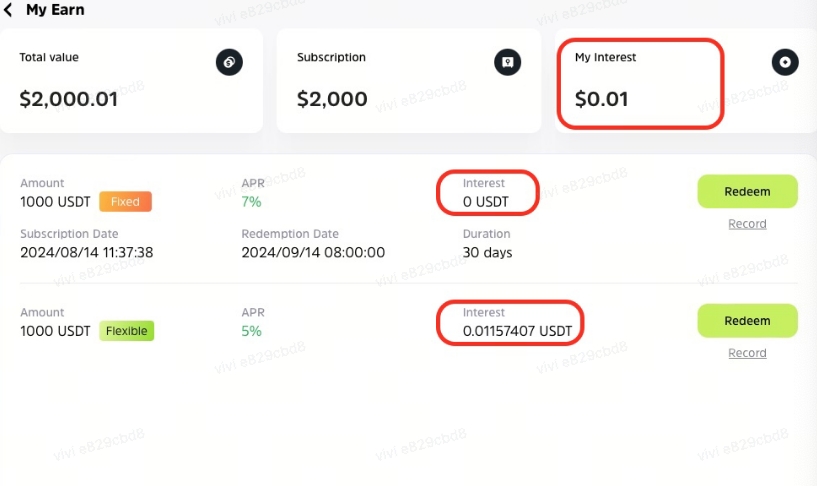Click the 0.01157407 USDT interest value
This screenshot has height=486, width=817.
point(515,329)
